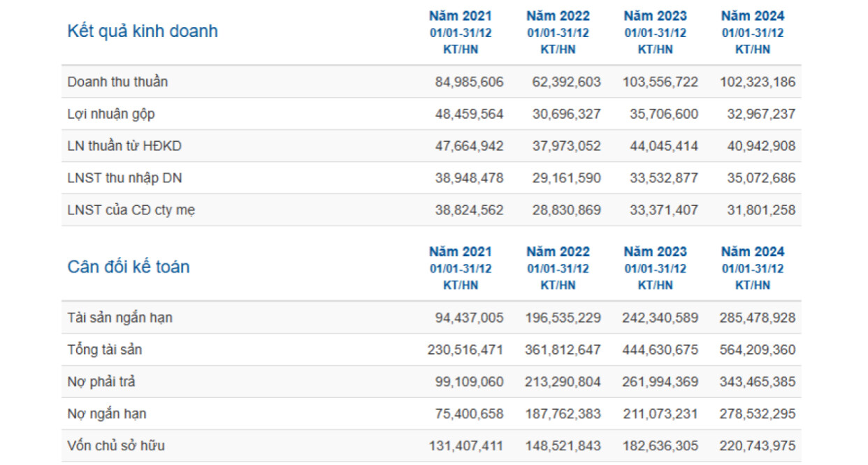The width and height of the screenshot is (868, 465).
Task: Select the Tổng tài sản row label
Action: (x=105, y=350)
